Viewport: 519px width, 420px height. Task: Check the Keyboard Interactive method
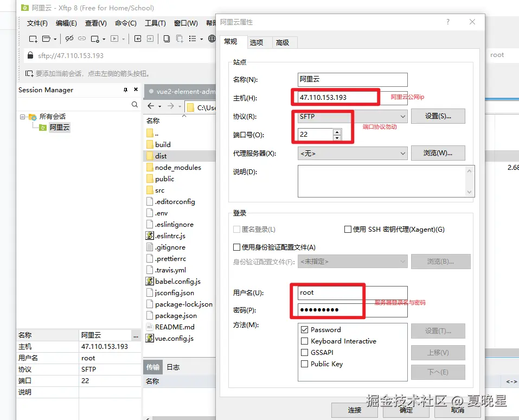(305, 341)
